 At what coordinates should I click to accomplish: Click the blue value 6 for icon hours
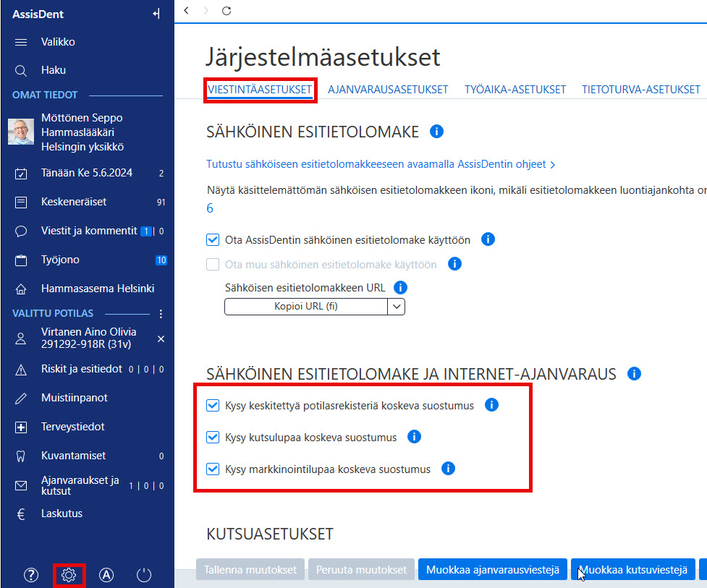[x=210, y=208]
